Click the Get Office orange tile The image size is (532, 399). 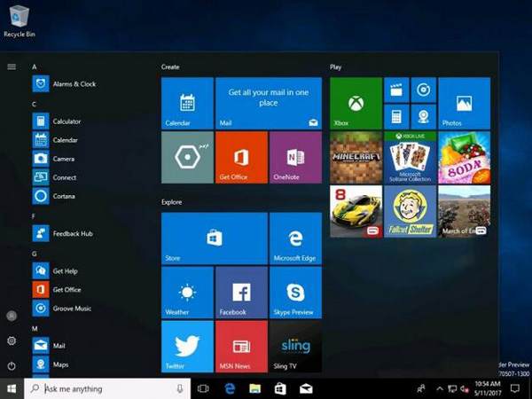(x=241, y=158)
